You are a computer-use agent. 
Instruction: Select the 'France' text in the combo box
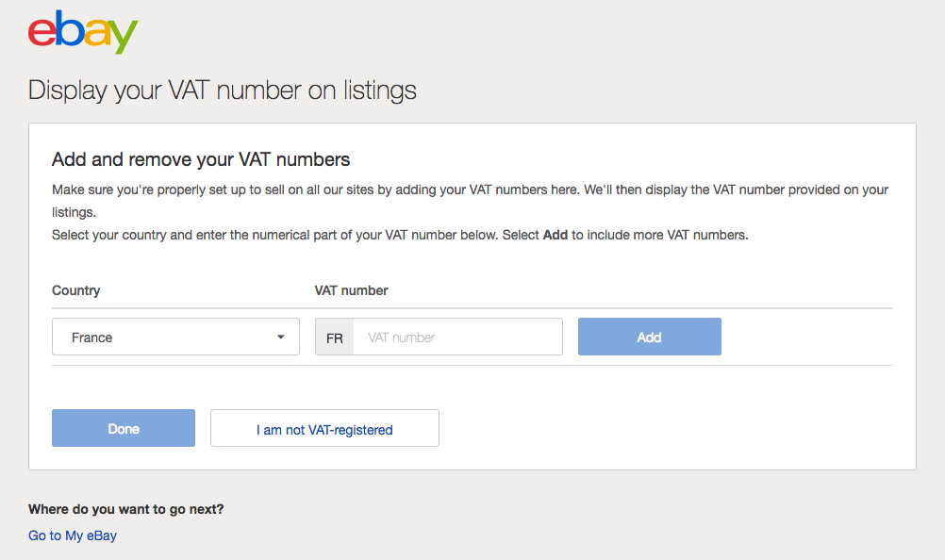pos(91,338)
